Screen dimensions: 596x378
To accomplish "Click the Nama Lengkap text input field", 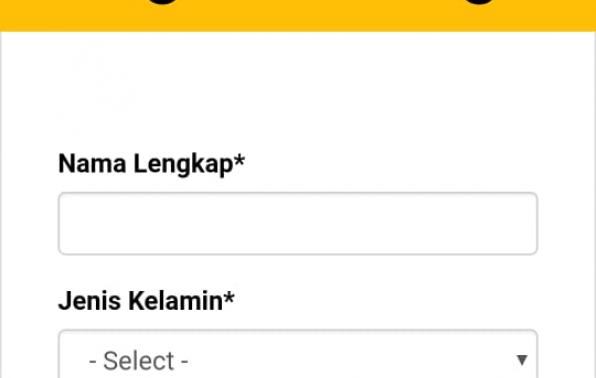I will [298, 224].
